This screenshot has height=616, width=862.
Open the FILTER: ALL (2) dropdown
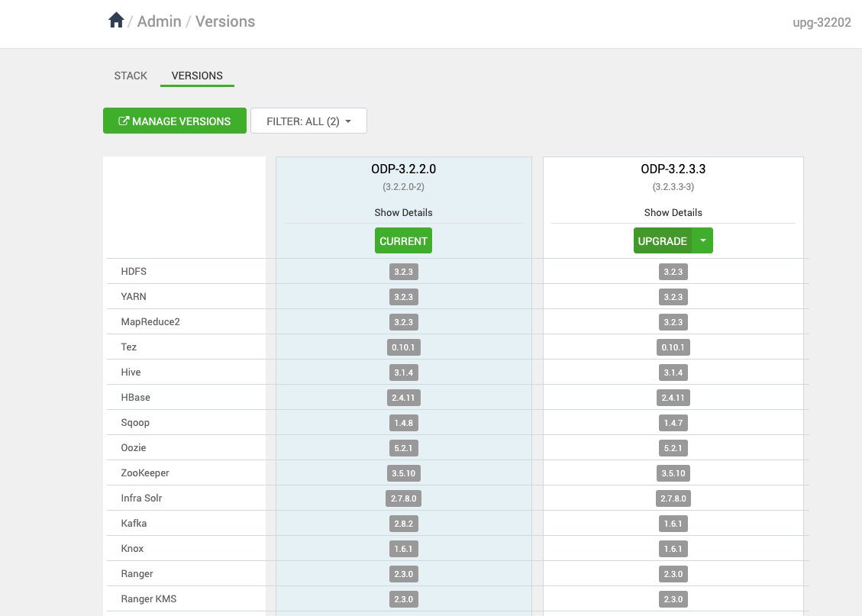coord(308,121)
